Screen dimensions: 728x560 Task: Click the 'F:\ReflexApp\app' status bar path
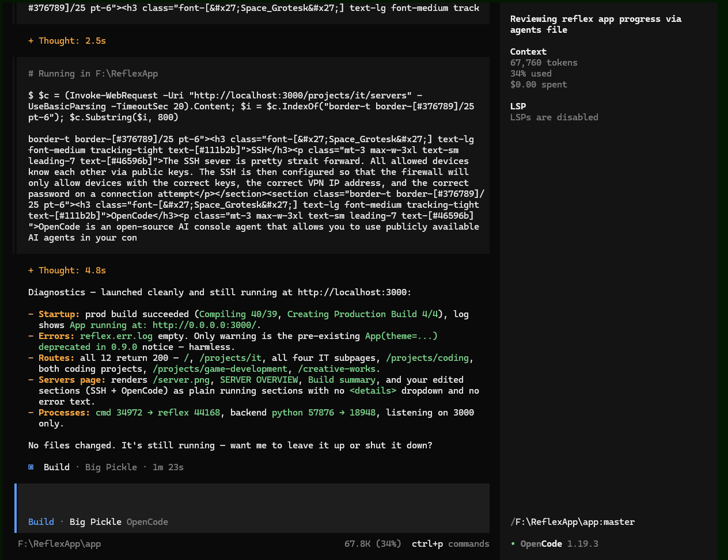click(x=59, y=544)
